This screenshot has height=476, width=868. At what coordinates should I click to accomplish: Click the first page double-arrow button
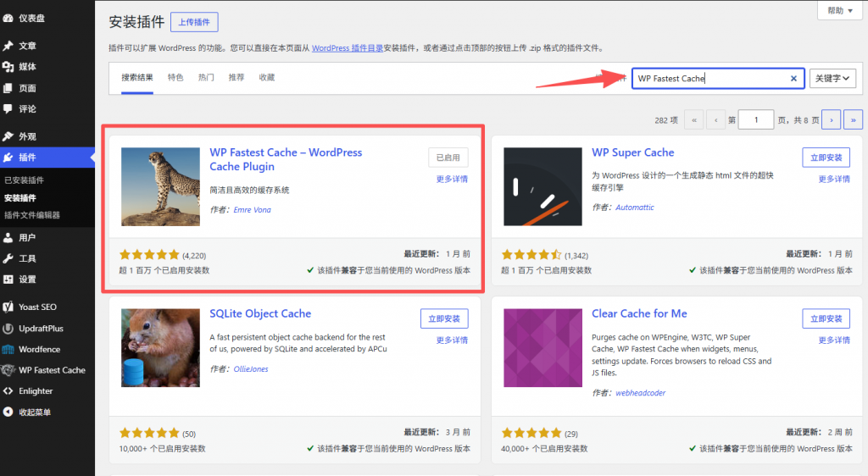pyautogui.click(x=693, y=120)
